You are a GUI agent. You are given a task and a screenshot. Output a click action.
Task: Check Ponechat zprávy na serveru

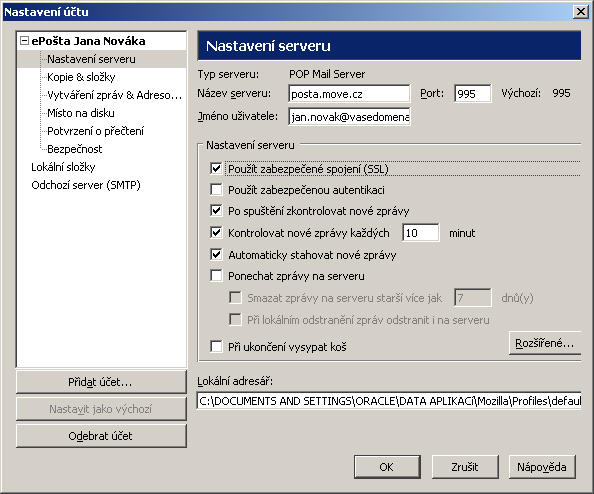pos(216,276)
